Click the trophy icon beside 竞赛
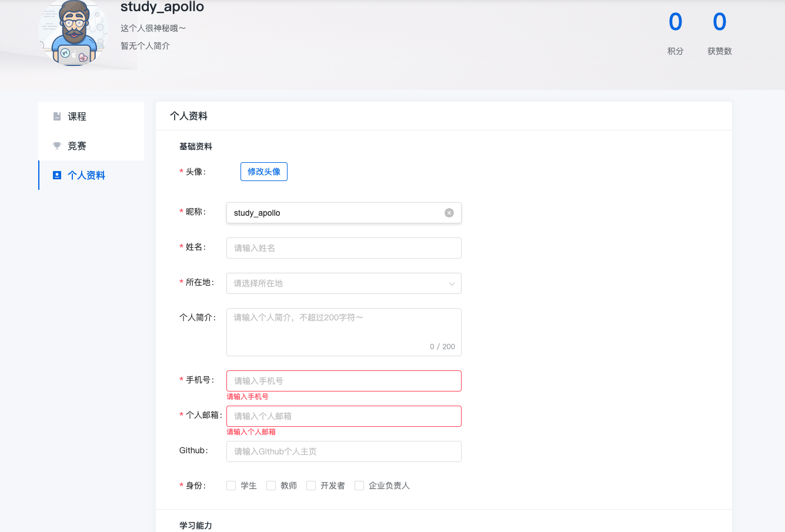785x532 pixels. 57,146
